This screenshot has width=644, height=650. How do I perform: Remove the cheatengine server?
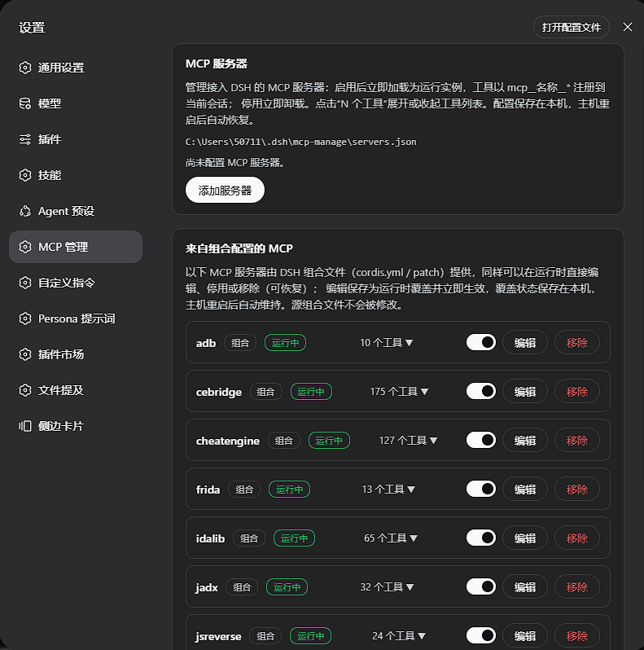577,441
